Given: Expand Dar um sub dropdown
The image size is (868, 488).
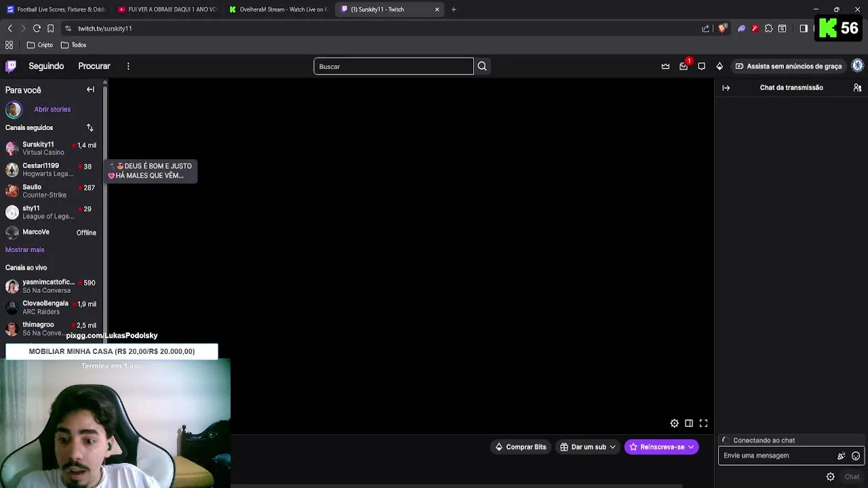Looking at the screenshot, I should (587, 447).
